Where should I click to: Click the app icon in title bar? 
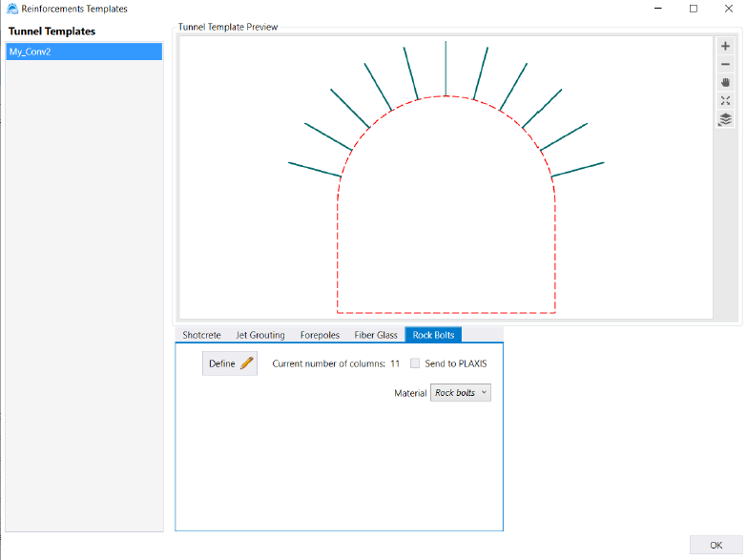click(11, 9)
